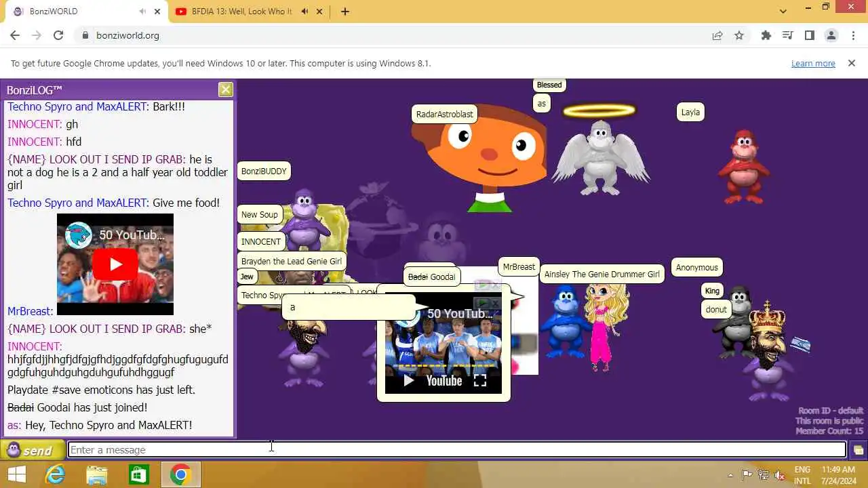Click the MrBreast name tag
Image resolution: width=868 pixels, height=488 pixels.
tap(519, 266)
